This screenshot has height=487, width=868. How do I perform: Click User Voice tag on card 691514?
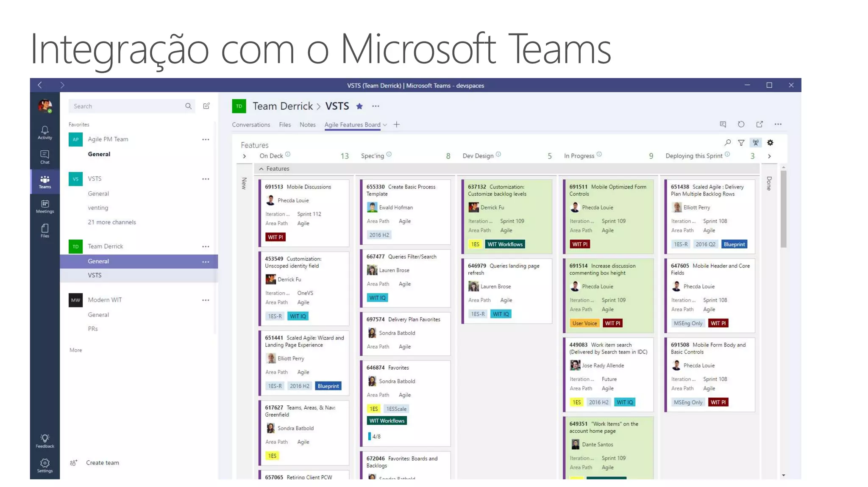pos(584,324)
